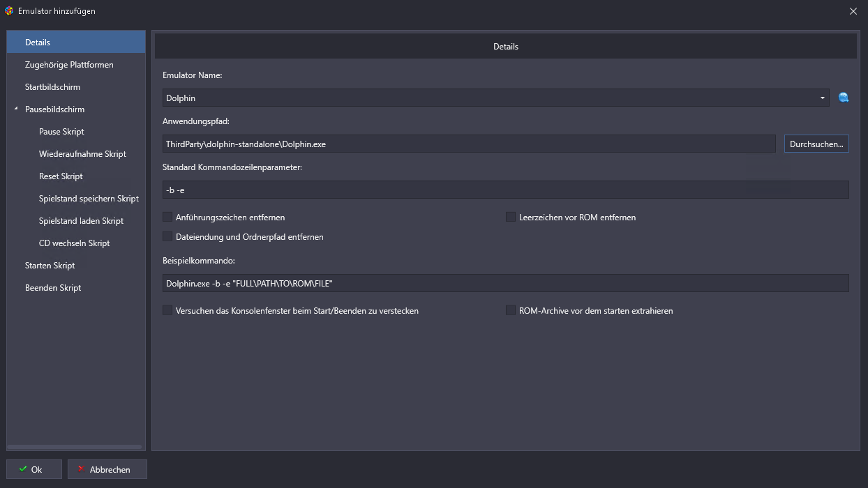
Task: Enable Anführungszeichen entfernen checkbox
Action: (x=167, y=218)
